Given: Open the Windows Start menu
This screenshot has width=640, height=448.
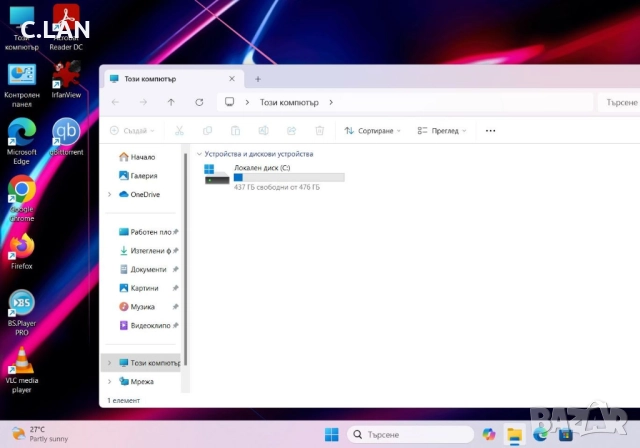Looking at the screenshot, I should (x=331, y=435).
